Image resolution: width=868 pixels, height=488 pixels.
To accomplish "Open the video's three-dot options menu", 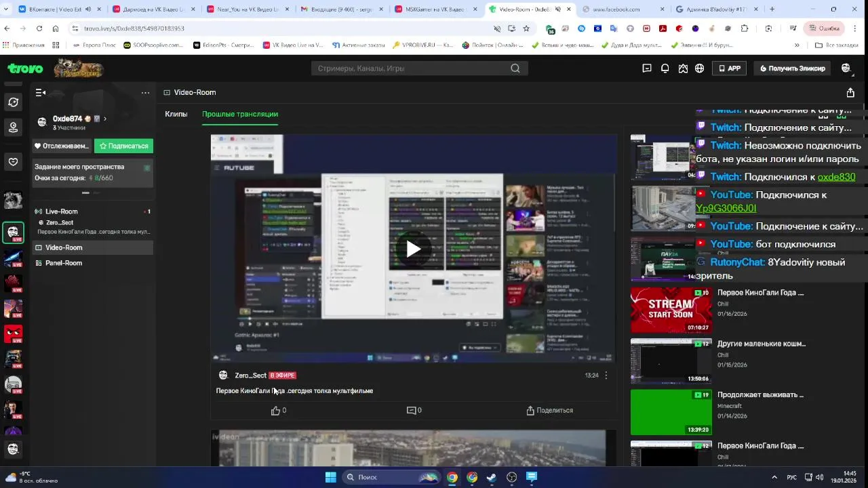I will 606,375.
